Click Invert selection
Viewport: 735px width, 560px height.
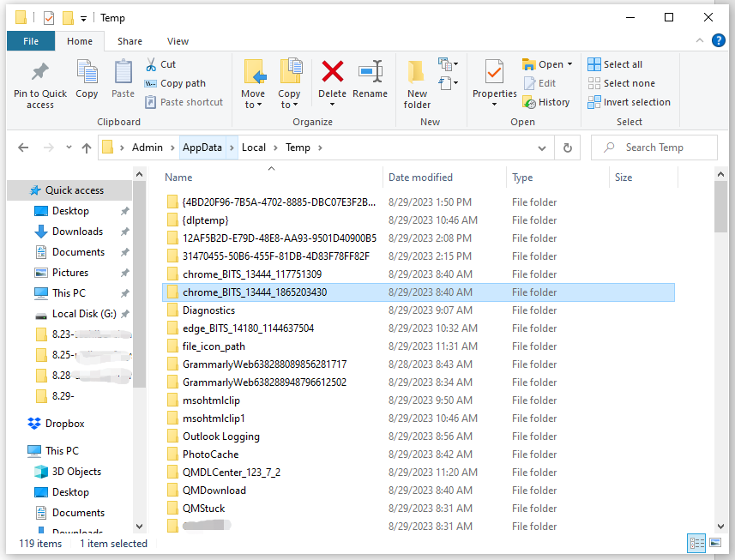pos(629,102)
